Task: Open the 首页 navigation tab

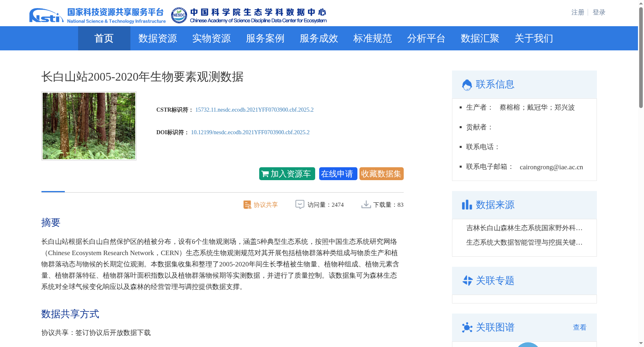Action: pos(104,38)
